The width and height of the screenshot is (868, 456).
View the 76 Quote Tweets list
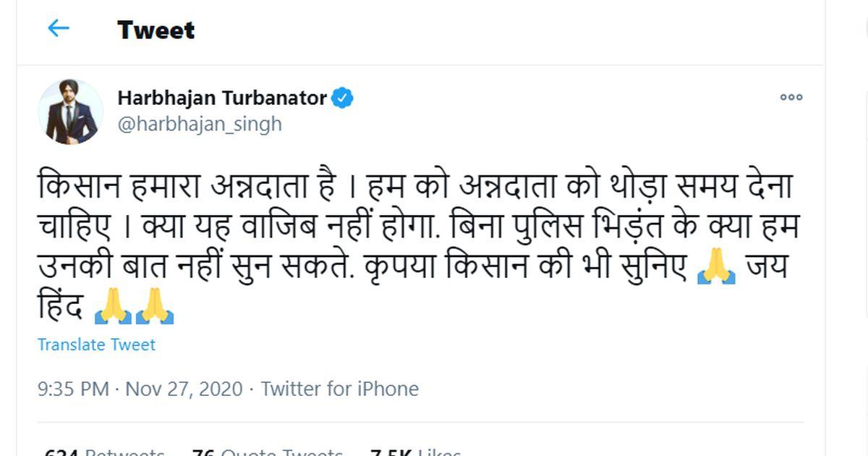pos(267,452)
